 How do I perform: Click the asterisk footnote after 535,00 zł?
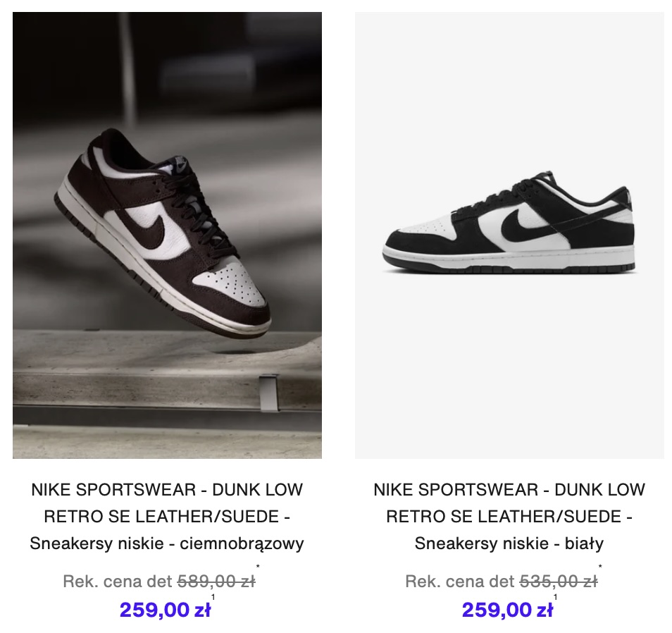(x=600, y=567)
